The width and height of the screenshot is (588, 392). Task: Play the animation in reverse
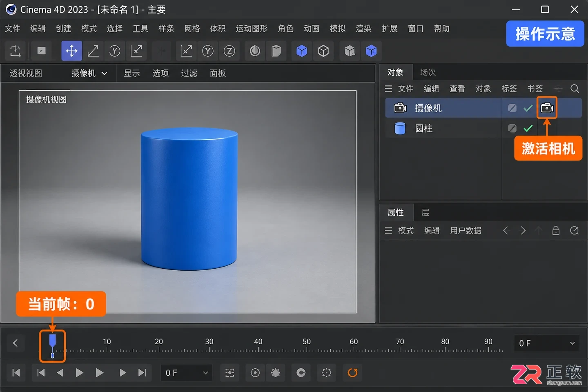60,373
